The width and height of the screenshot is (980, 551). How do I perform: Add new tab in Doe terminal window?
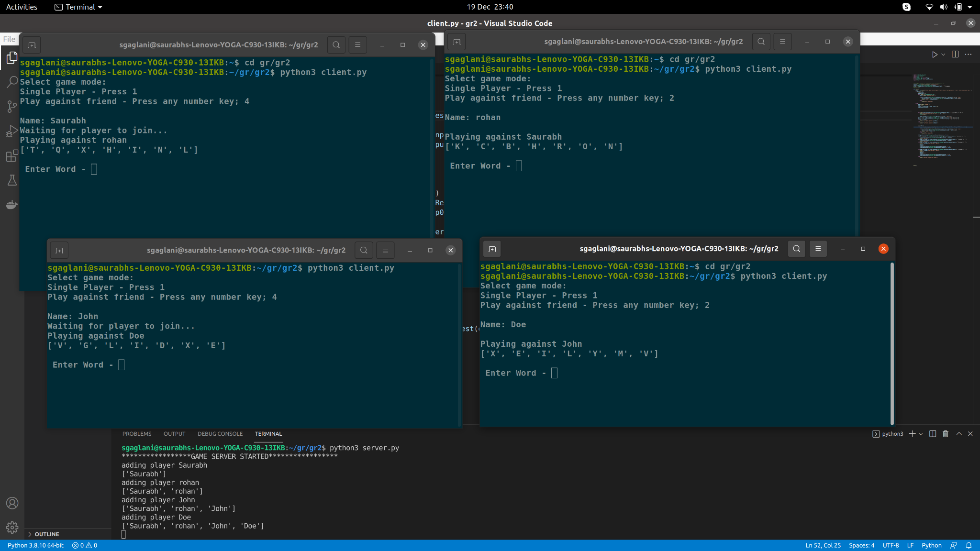coord(492,249)
